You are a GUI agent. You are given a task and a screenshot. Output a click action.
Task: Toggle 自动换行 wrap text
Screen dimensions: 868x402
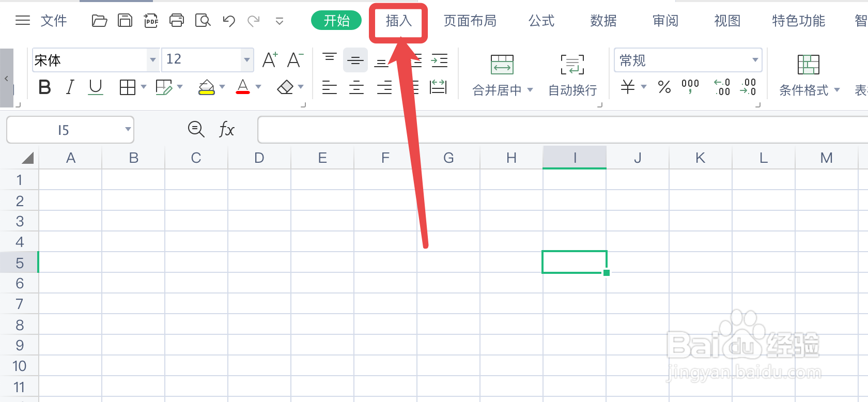[572, 75]
